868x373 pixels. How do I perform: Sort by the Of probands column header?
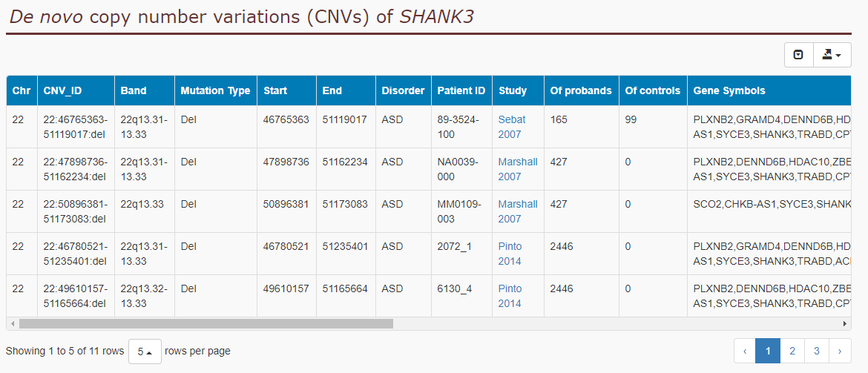[581, 90]
